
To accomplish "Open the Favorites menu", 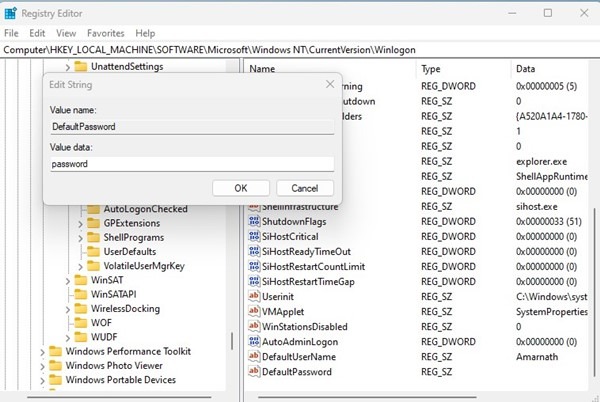I will (x=105, y=33).
